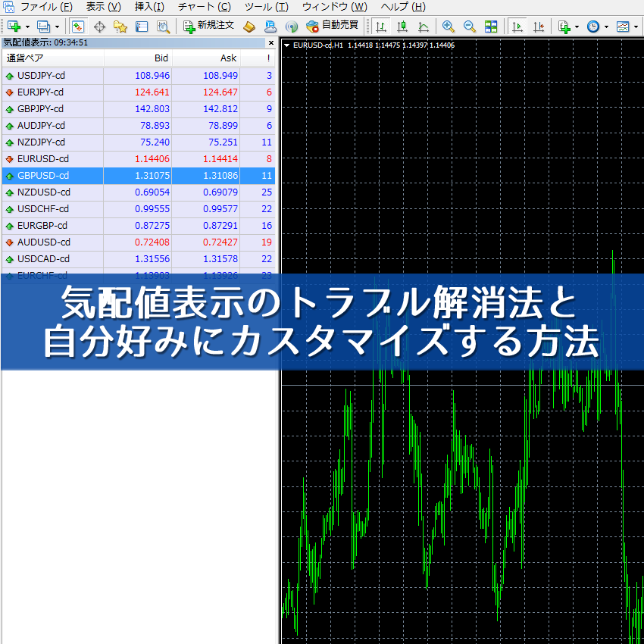
Task: Switch chart to candlestick display
Action: pyautogui.click(x=402, y=26)
